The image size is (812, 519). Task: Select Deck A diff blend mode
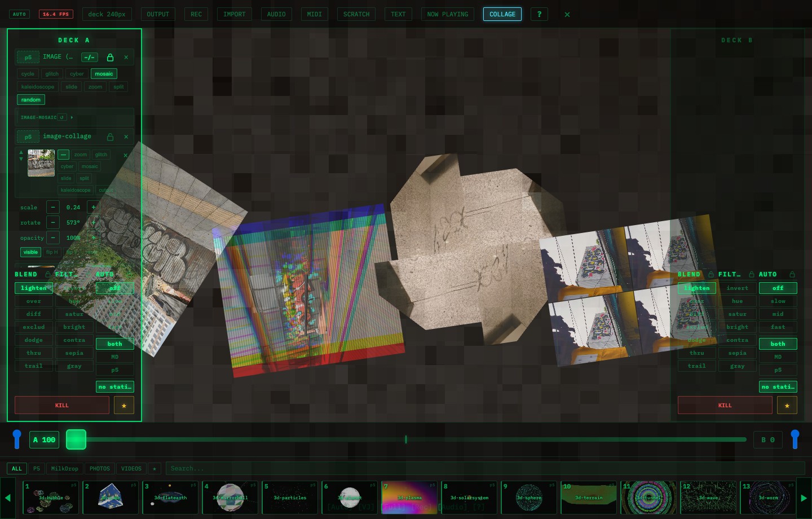[34, 314]
